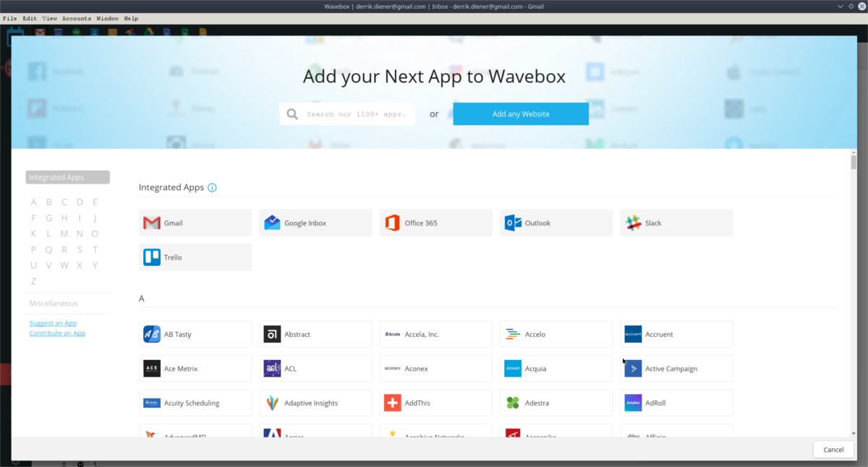868x467 pixels.
Task: Click the Add any Website button
Action: coord(520,113)
